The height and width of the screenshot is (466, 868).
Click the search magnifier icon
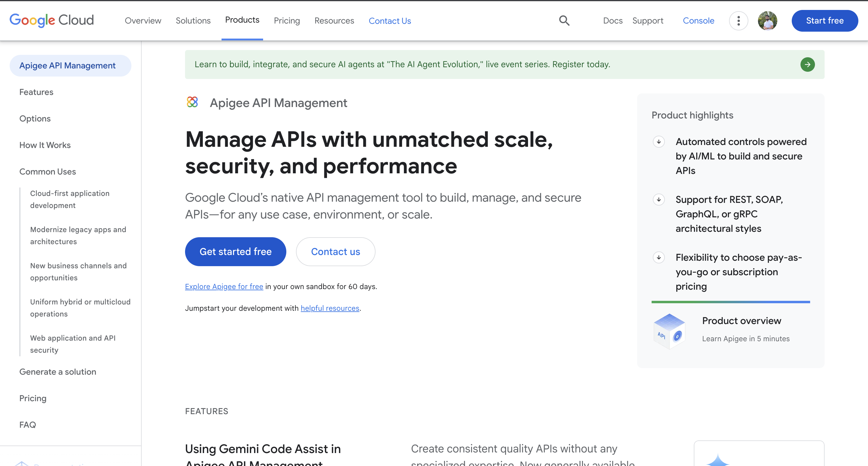564,20
